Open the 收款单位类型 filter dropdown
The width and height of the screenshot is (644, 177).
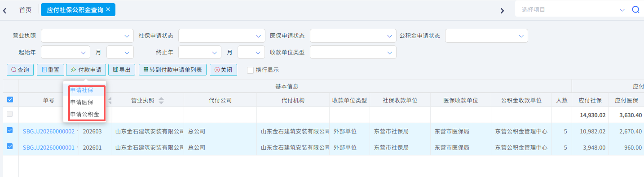click(353, 52)
